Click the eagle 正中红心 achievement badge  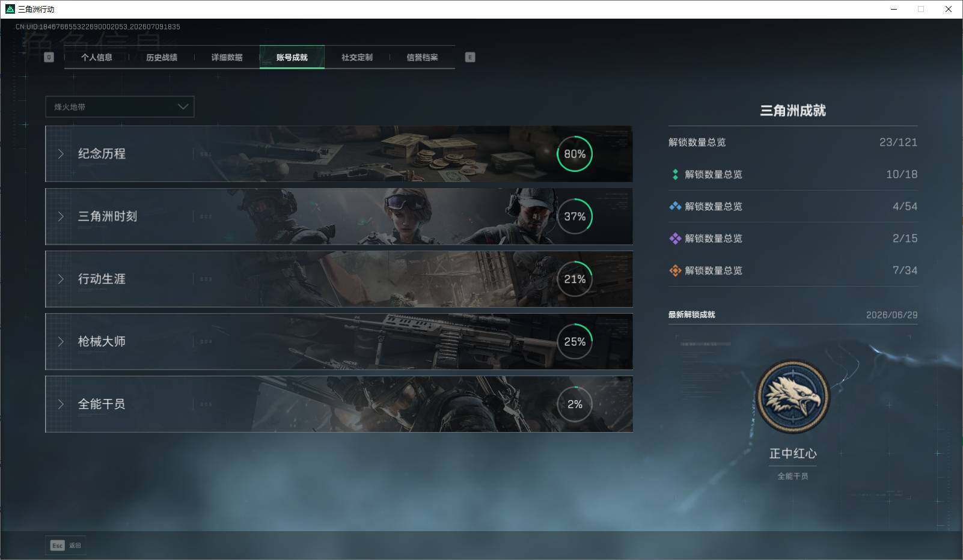click(793, 397)
